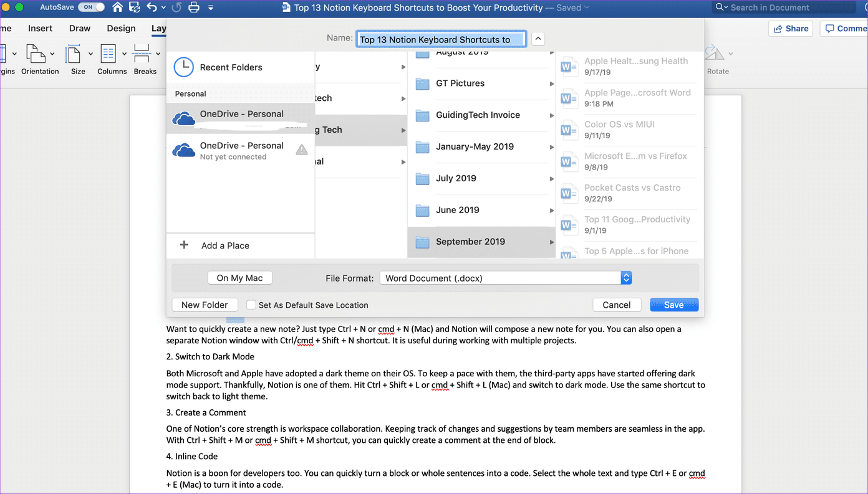Open the June 2019 folder
This screenshot has width=868, height=494.
coord(481,211)
